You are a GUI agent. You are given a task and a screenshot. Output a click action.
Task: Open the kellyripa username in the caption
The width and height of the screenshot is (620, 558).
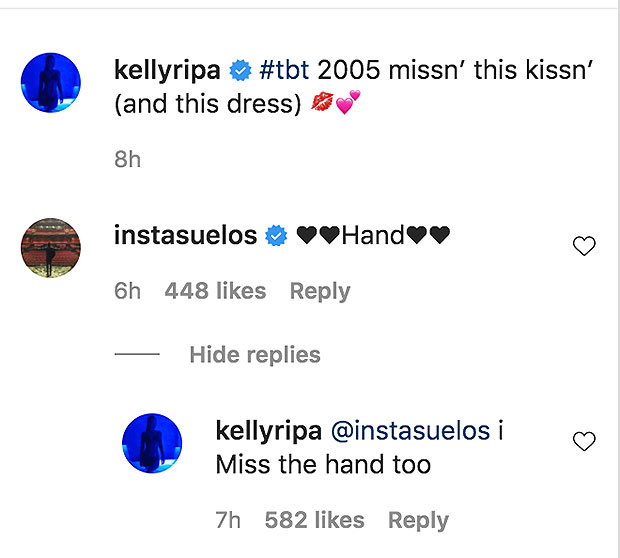pos(169,72)
